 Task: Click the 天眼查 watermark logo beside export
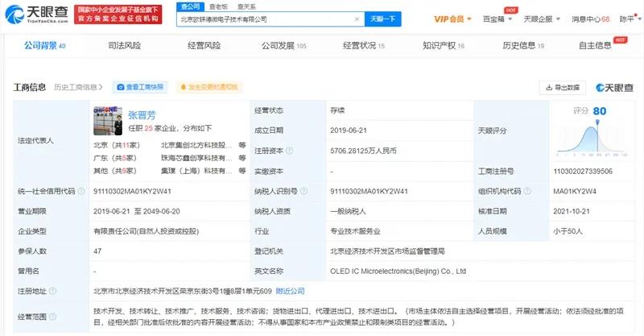[x=616, y=87]
